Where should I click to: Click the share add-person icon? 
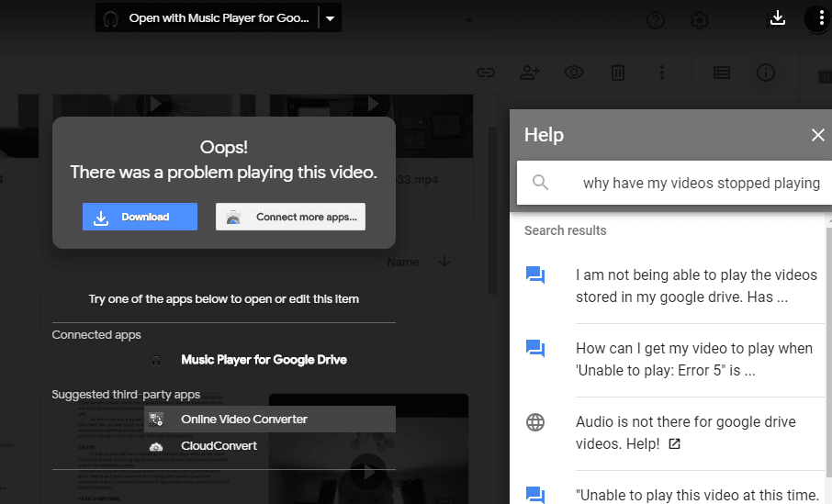[x=530, y=73]
